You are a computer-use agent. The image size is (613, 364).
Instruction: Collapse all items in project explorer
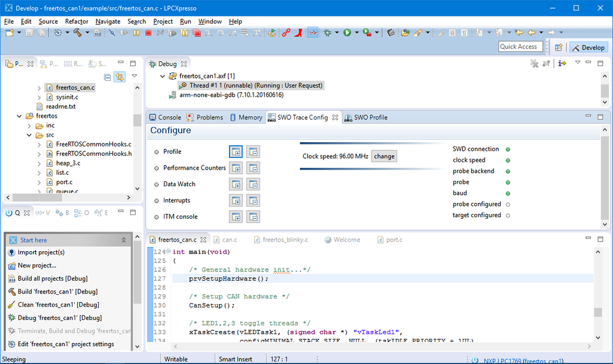(107, 77)
